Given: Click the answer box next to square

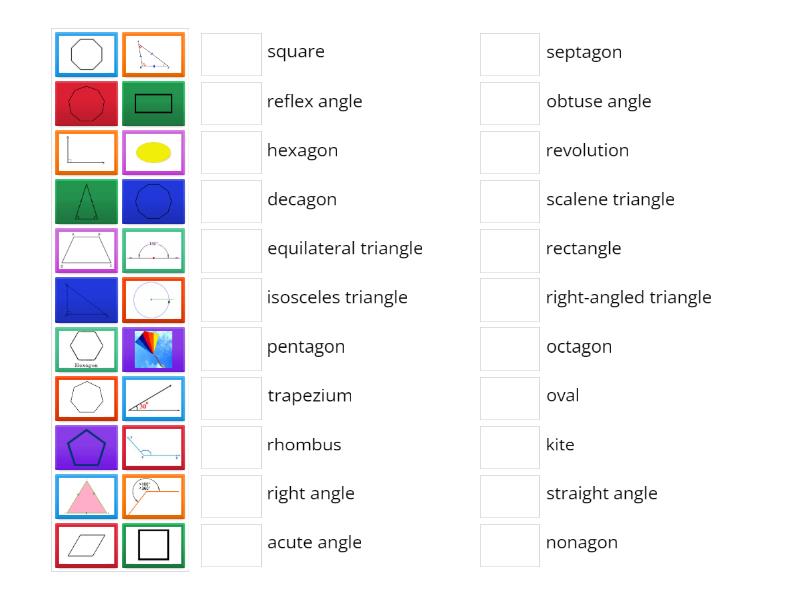Looking at the screenshot, I should 230,53.
